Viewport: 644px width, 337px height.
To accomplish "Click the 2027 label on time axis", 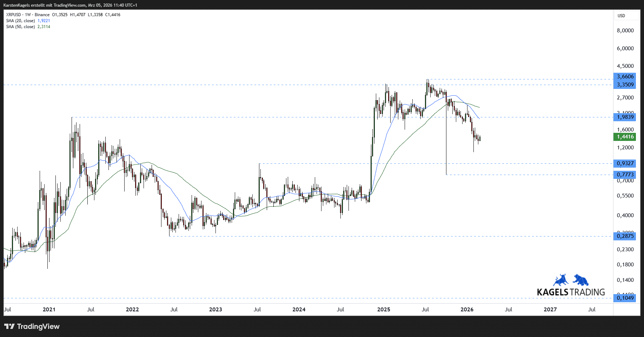I will click(x=550, y=310).
